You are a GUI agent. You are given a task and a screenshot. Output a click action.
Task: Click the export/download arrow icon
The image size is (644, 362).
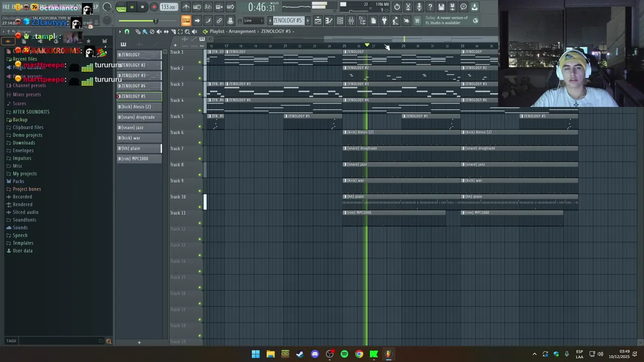(474, 7)
